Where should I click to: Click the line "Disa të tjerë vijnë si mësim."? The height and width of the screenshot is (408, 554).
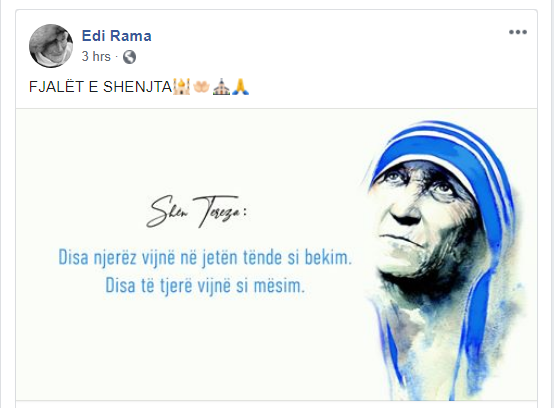[x=205, y=285]
